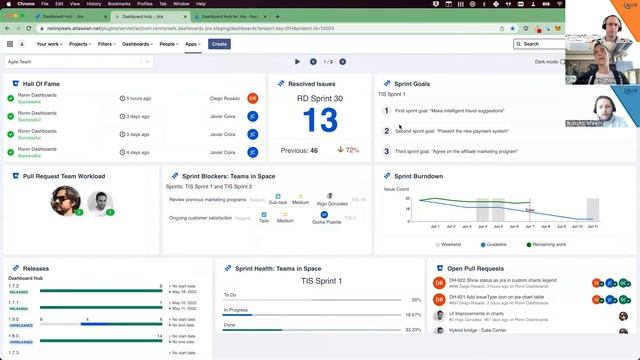
Task: Open the Projects dropdown
Action: tap(80, 44)
